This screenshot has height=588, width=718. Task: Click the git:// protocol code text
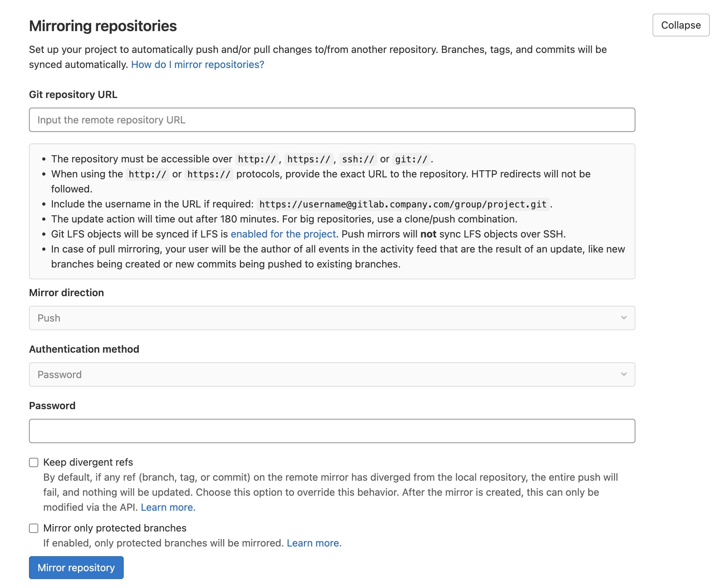411,159
